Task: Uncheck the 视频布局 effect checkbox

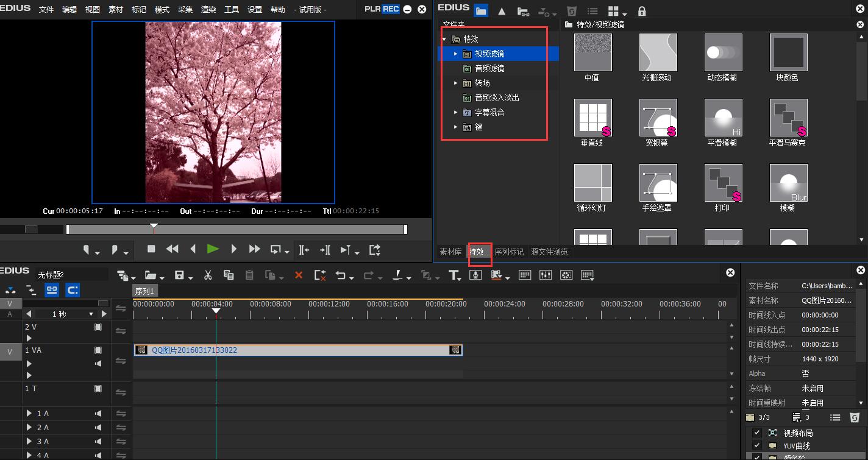Action: 756,433
